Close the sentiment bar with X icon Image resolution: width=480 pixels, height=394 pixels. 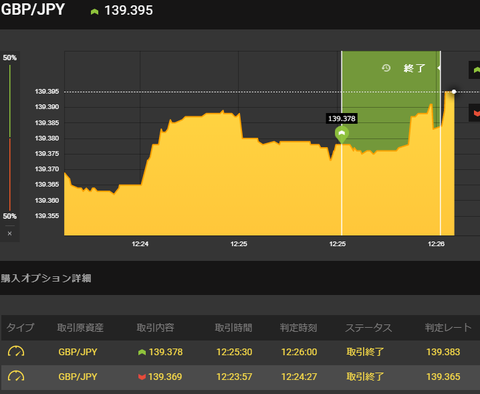(10, 233)
